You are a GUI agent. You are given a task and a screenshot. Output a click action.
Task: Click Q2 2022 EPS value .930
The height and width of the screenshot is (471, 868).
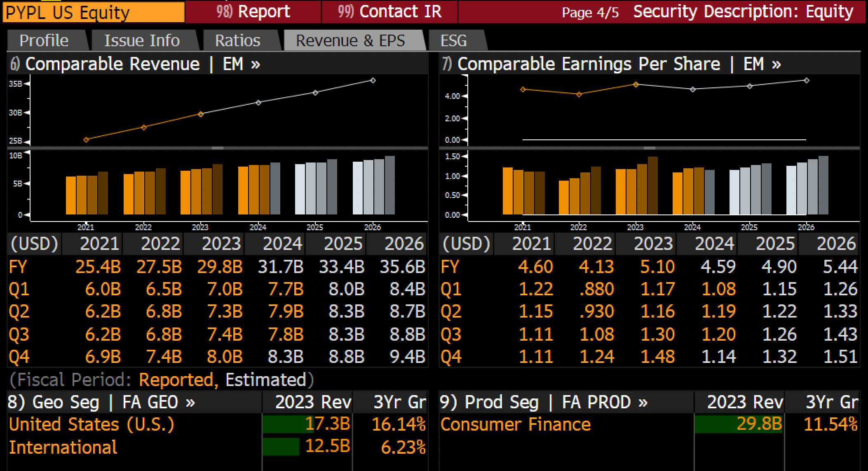click(597, 311)
